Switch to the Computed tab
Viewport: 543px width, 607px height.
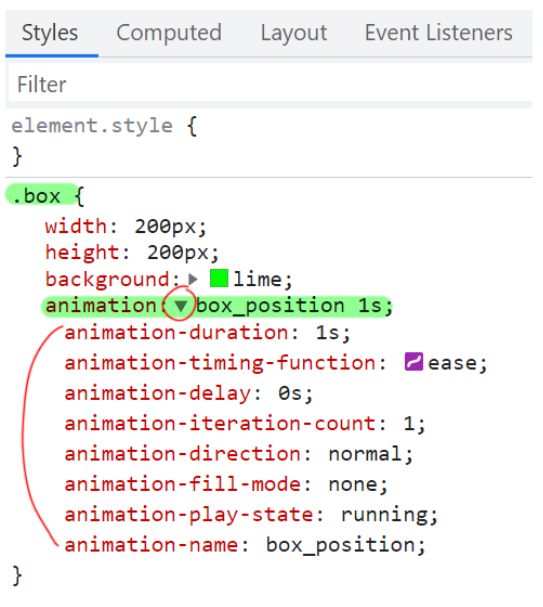coord(169,33)
